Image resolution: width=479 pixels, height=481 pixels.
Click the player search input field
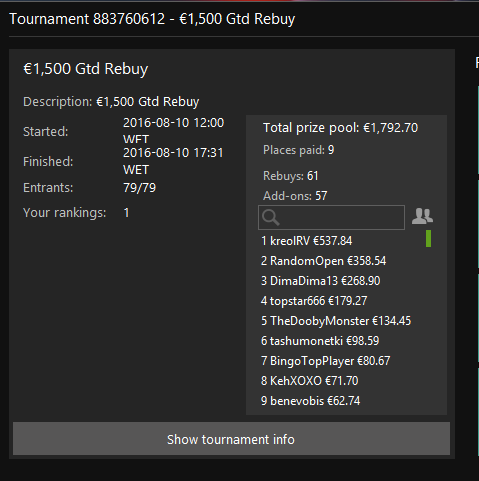click(x=331, y=217)
